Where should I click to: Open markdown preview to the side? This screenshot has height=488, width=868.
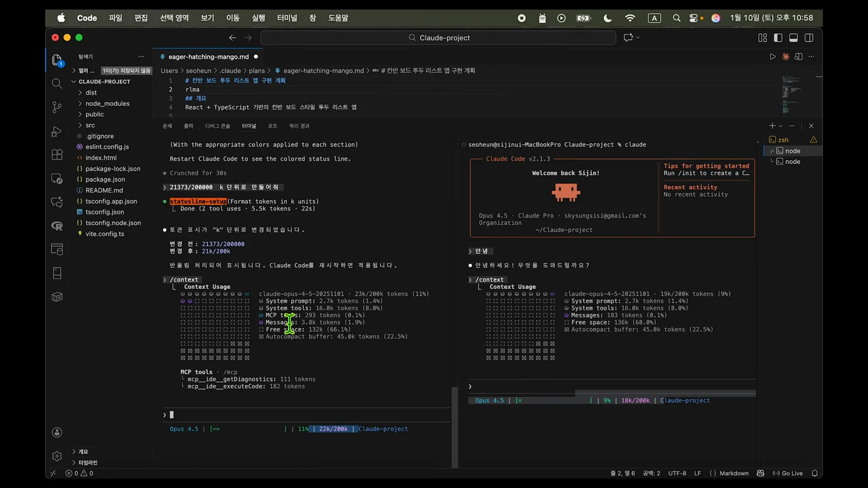(799, 56)
